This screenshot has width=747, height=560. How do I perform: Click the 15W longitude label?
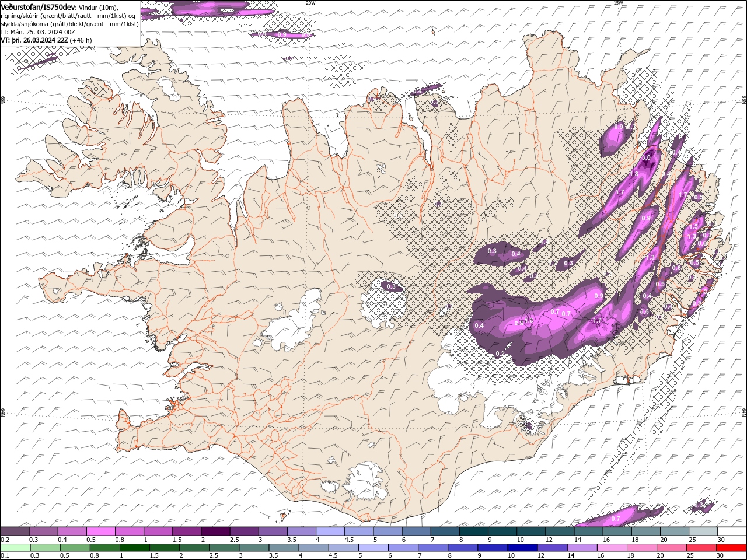tap(618, 3)
